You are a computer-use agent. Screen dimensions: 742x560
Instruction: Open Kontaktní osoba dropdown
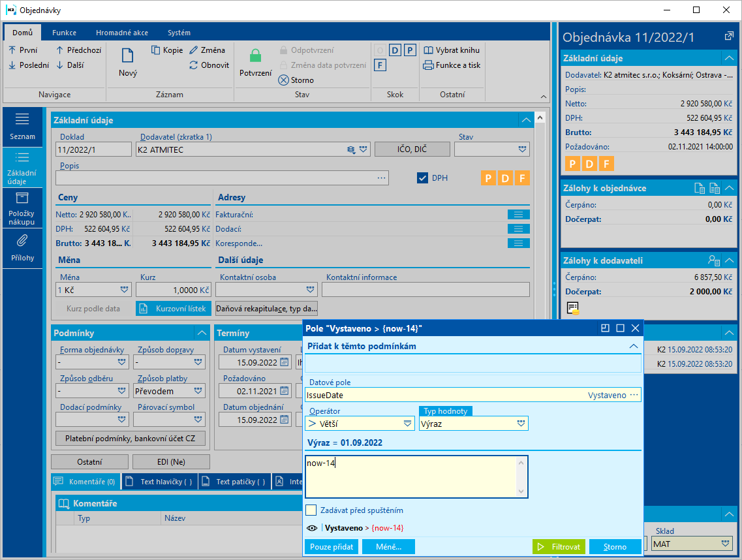pyautogui.click(x=311, y=290)
